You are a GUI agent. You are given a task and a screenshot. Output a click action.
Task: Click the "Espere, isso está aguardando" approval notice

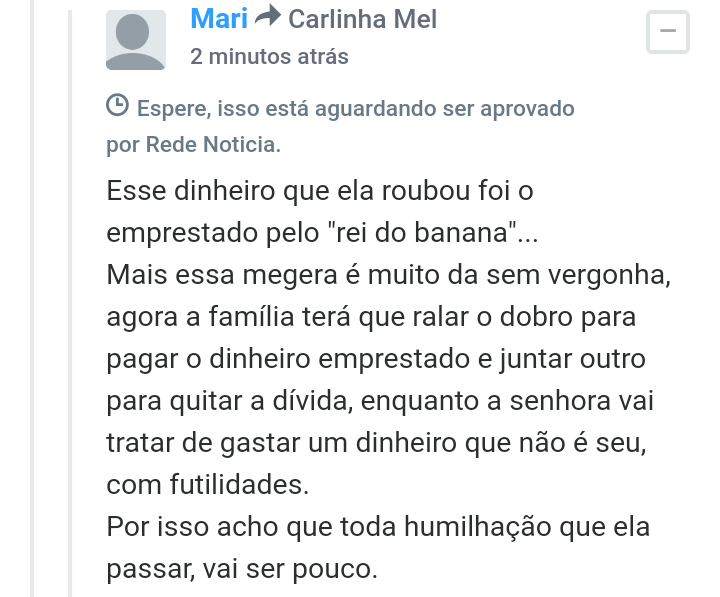[x=355, y=108]
